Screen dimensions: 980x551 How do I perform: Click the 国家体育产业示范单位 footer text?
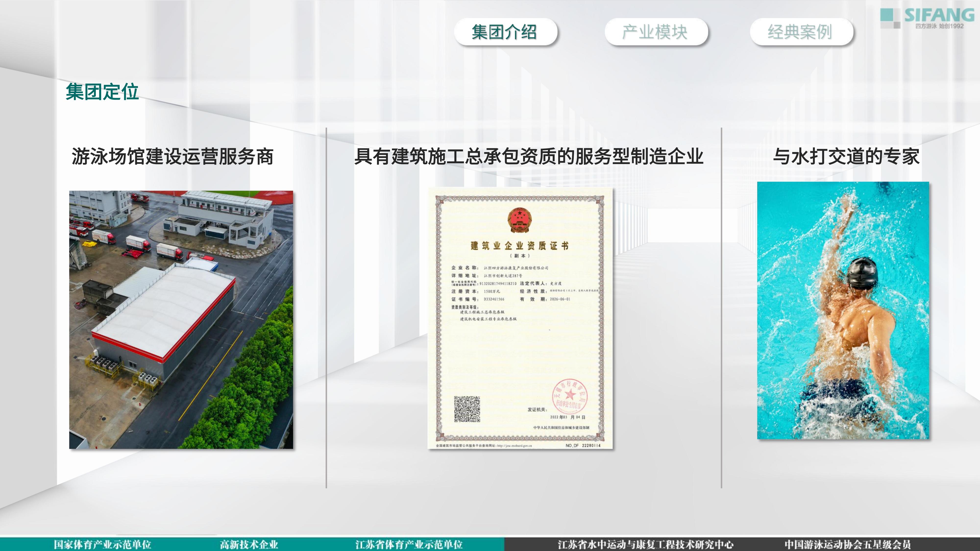(102, 545)
